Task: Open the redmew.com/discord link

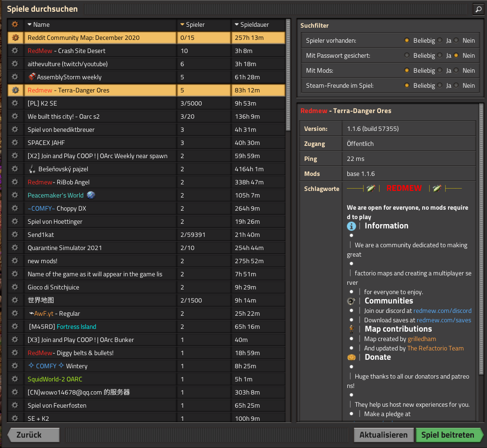Action: click(x=442, y=311)
